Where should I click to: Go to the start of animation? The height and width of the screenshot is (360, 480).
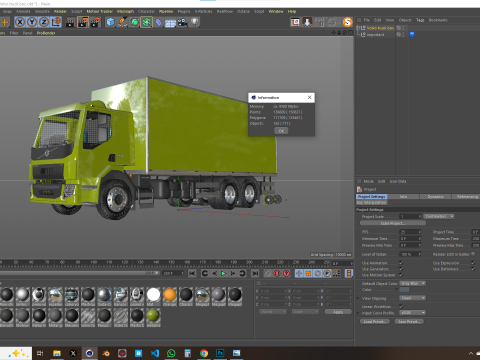192,273
